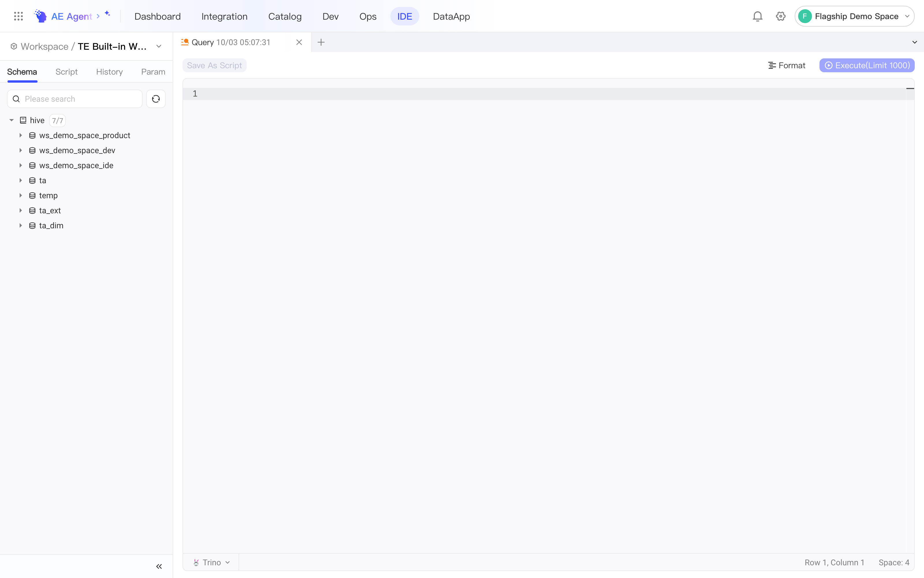
Task: Switch to the Param tab
Action: click(x=153, y=72)
